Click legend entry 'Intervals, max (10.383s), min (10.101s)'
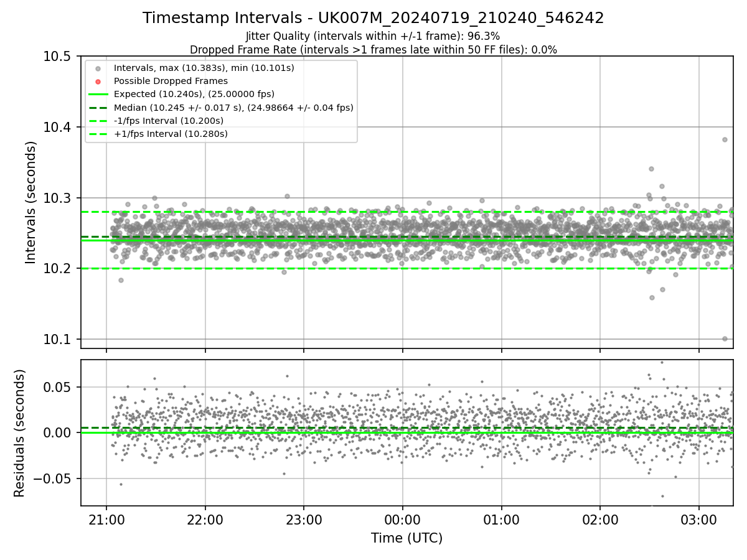The height and width of the screenshot is (560, 747). (204, 67)
